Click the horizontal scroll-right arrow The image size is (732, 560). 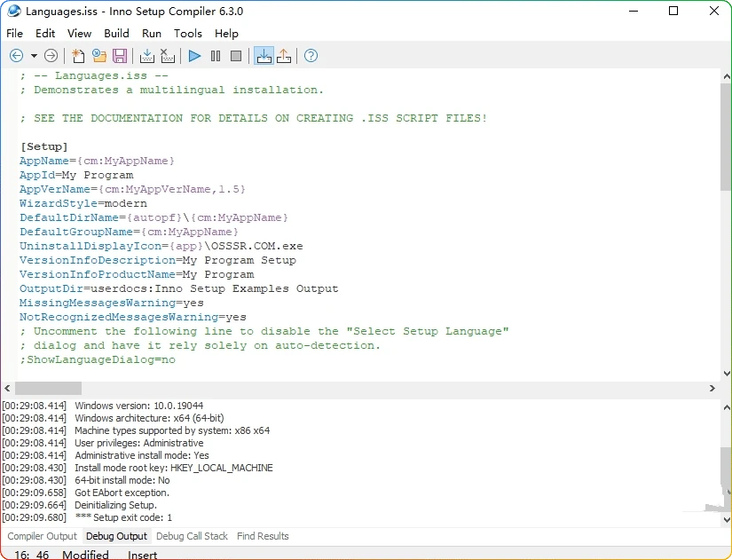[712, 388]
